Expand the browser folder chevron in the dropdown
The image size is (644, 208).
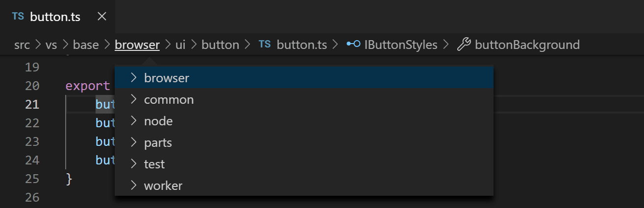[133, 77]
